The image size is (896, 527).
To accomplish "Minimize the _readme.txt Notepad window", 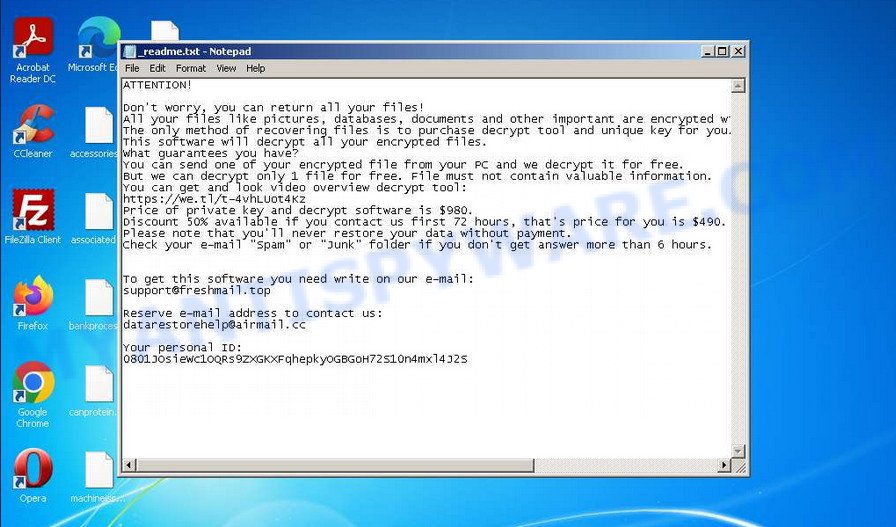I will (708, 51).
